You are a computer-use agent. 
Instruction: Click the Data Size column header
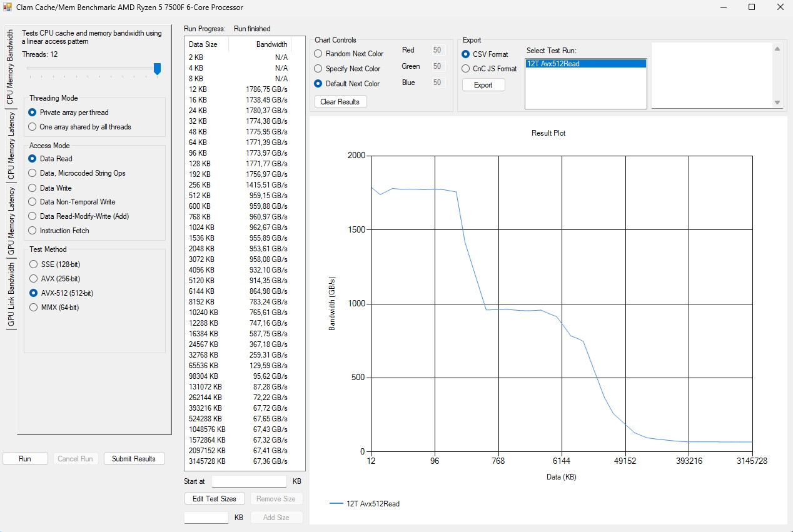(x=207, y=44)
